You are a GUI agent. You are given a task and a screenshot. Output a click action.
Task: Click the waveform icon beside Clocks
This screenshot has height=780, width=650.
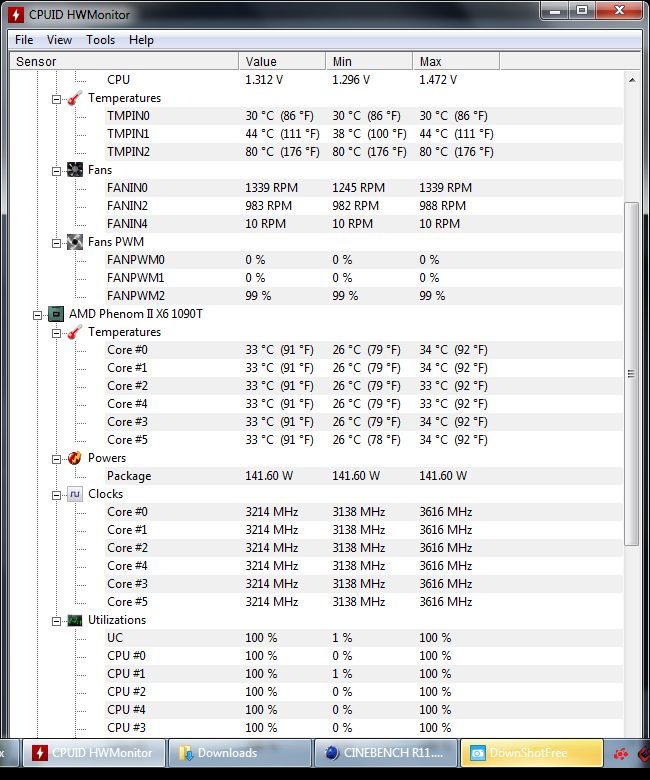(x=75, y=494)
